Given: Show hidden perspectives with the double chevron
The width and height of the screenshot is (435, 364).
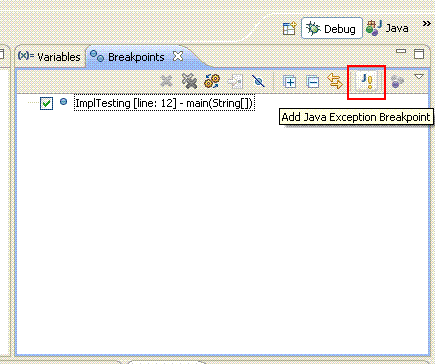Looking at the screenshot, I should [426, 24].
